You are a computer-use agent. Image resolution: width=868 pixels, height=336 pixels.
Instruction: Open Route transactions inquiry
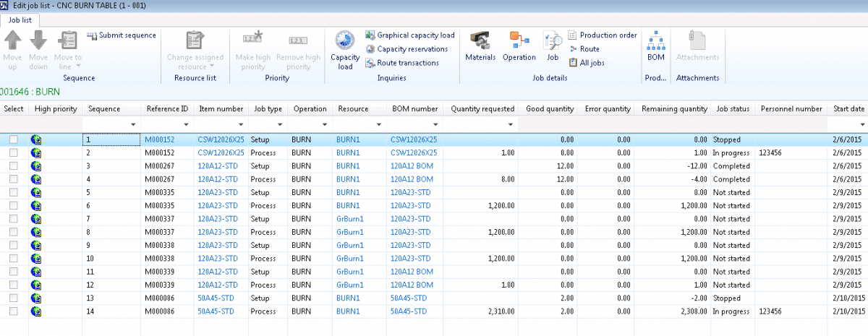click(x=407, y=63)
